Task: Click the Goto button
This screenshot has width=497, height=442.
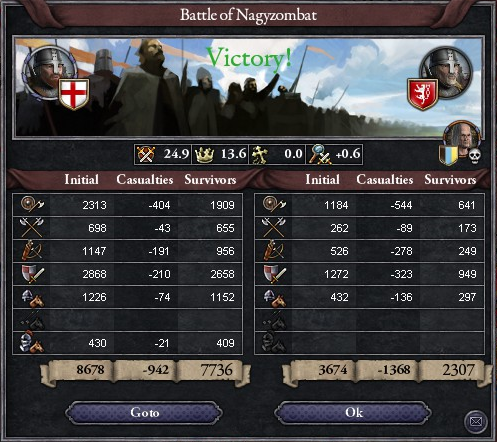Action: 144,413
